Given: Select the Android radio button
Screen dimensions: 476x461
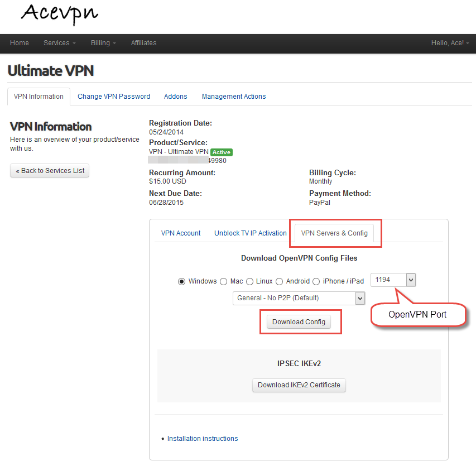Looking at the screenshot, I should 279,281.
